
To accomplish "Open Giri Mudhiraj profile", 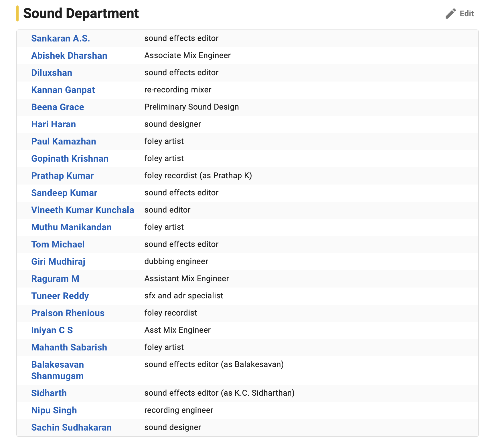I will [x=58, y=261].
